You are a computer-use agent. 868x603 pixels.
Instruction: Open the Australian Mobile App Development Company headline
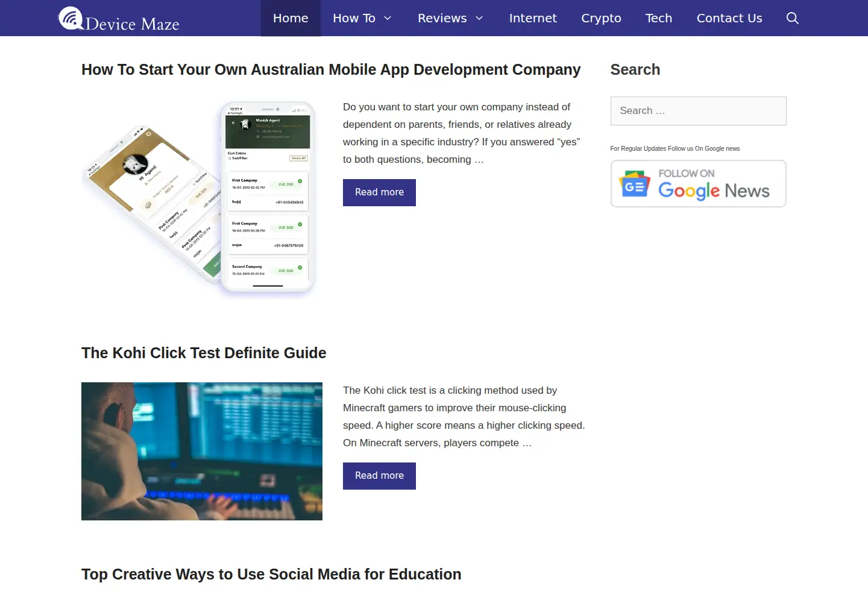tap(331, 70)
